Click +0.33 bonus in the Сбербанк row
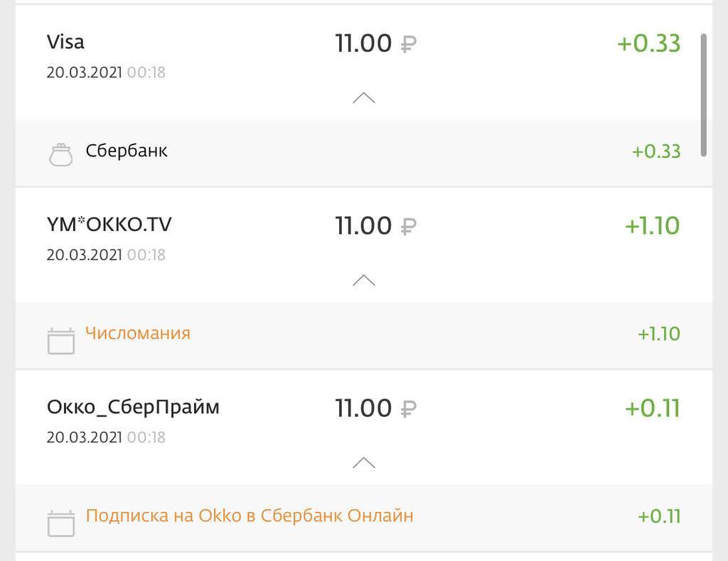Screen dimensions: 728x561 point(655,151)
